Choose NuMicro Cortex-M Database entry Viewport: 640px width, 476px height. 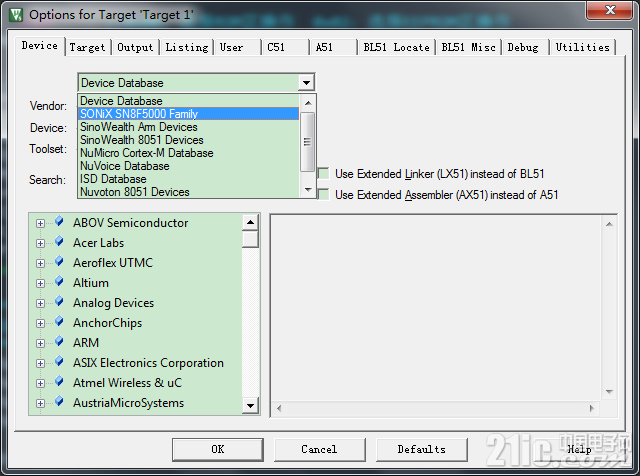point(189,153)
